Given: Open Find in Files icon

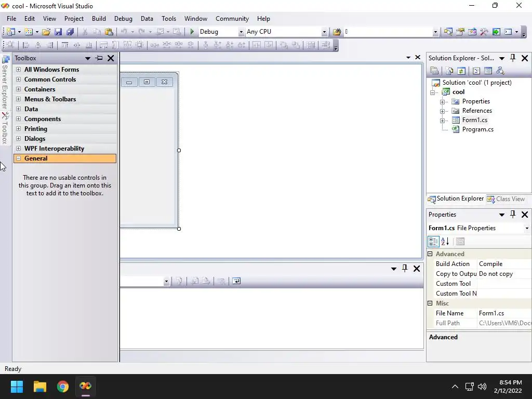Looking at the screenshot, I should 337,32.
